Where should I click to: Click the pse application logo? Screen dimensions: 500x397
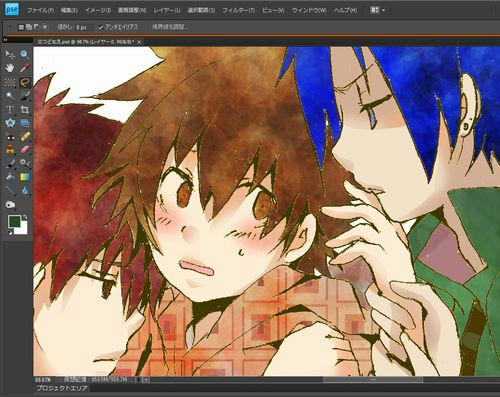click(12, 9)
